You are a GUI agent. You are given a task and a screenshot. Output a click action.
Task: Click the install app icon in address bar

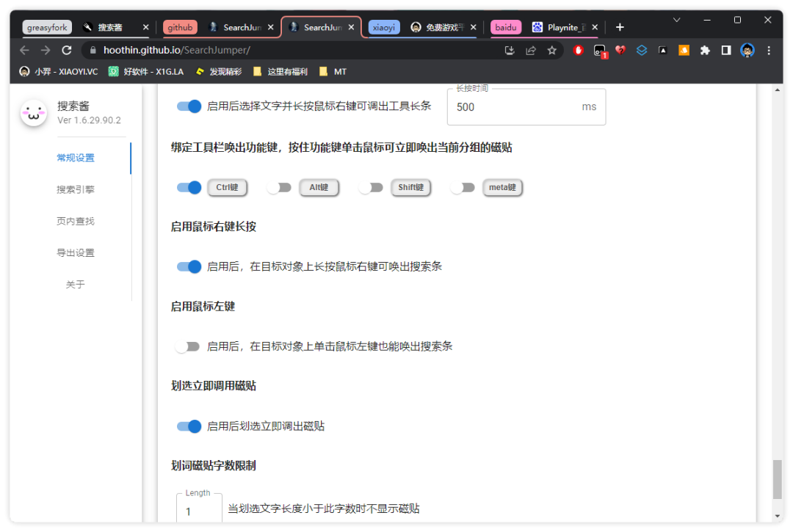coord(510,50)
